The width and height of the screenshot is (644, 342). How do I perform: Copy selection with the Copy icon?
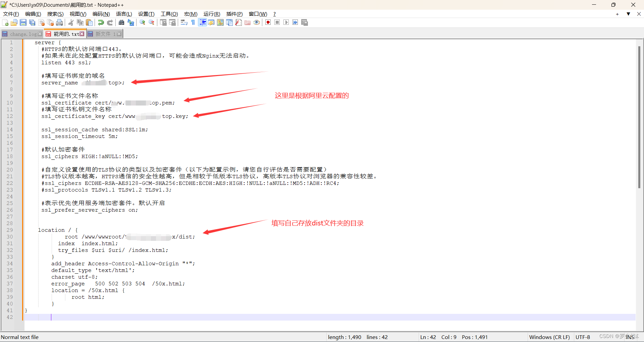80,22
